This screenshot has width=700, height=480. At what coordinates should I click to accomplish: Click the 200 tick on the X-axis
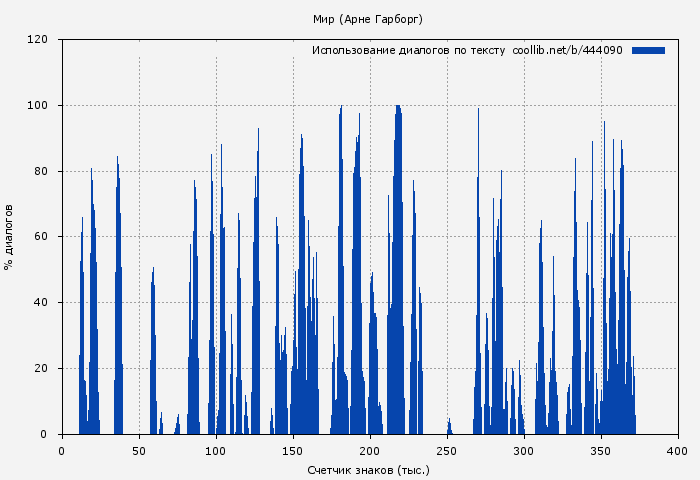click(x=370, y=451)
